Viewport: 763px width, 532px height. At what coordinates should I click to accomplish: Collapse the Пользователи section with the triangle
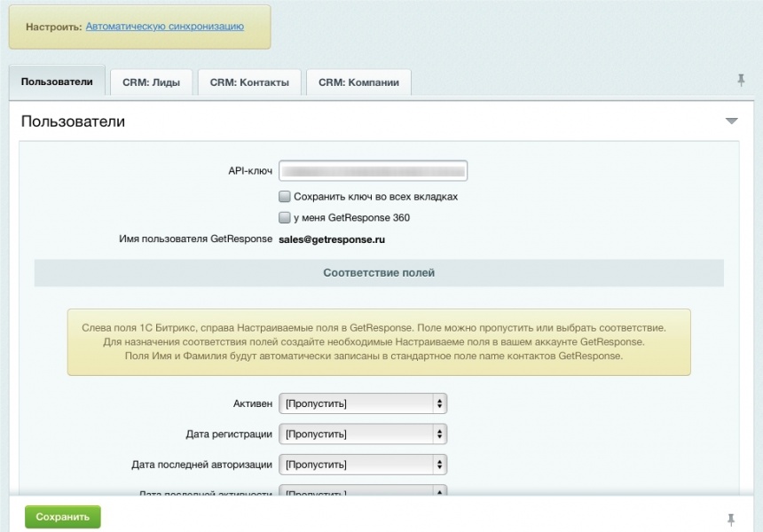point(731,121)
